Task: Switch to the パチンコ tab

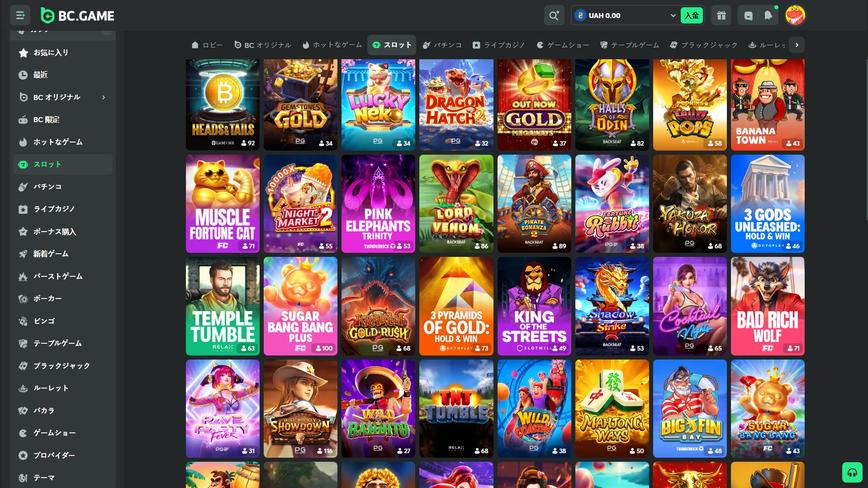Action: [442, 45]
